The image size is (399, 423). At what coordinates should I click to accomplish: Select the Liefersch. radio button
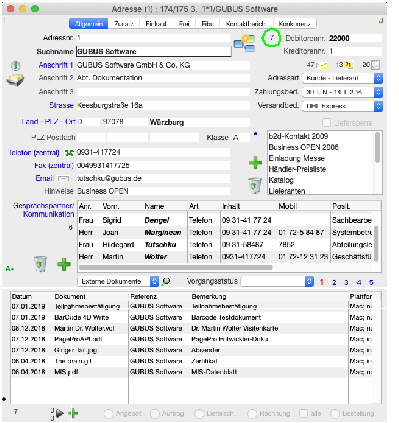coord(199,414)
